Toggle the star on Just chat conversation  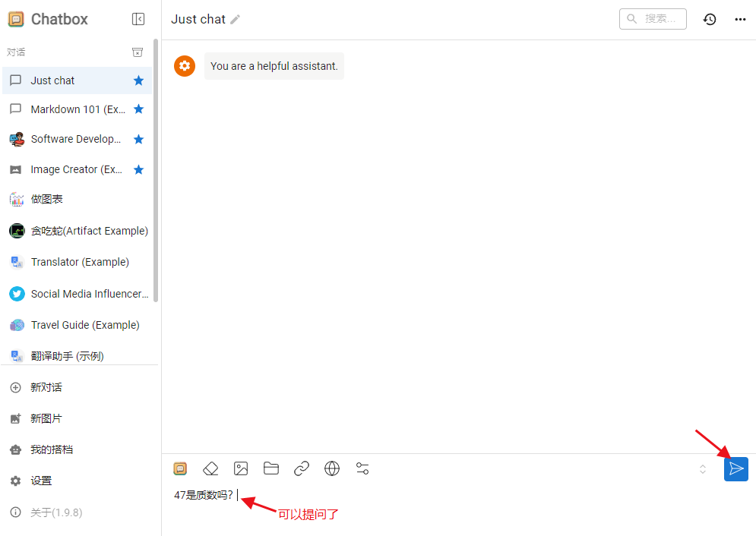click(138, 80)
